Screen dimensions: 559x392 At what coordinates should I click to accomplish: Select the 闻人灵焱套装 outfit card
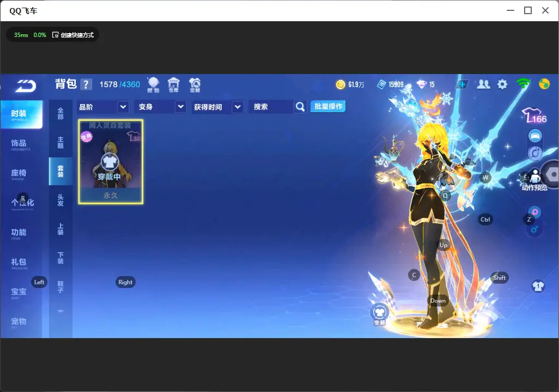tap(111, 162)
